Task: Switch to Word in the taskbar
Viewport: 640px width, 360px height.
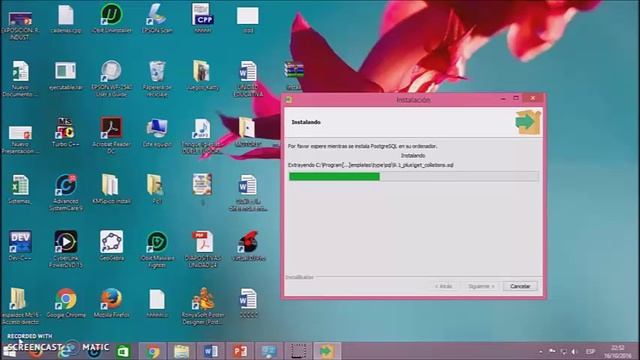Action: 211,351
